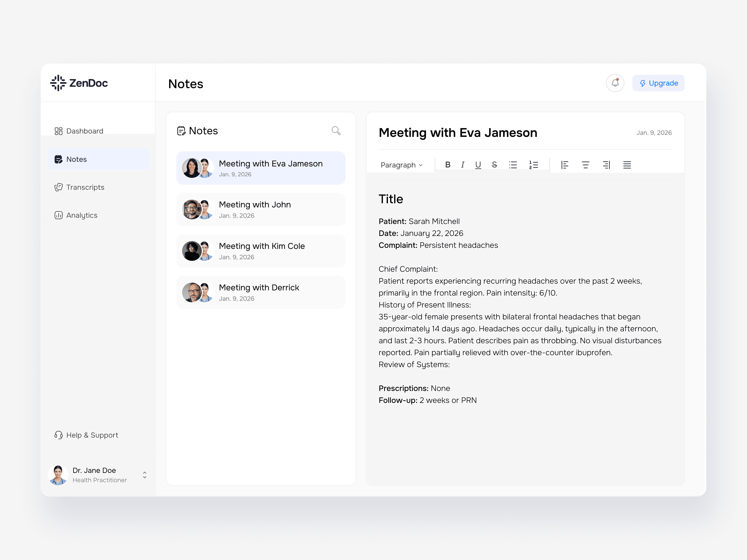Justify the text alignment
The height and width of the screenshot is (560, 747).
627,165
